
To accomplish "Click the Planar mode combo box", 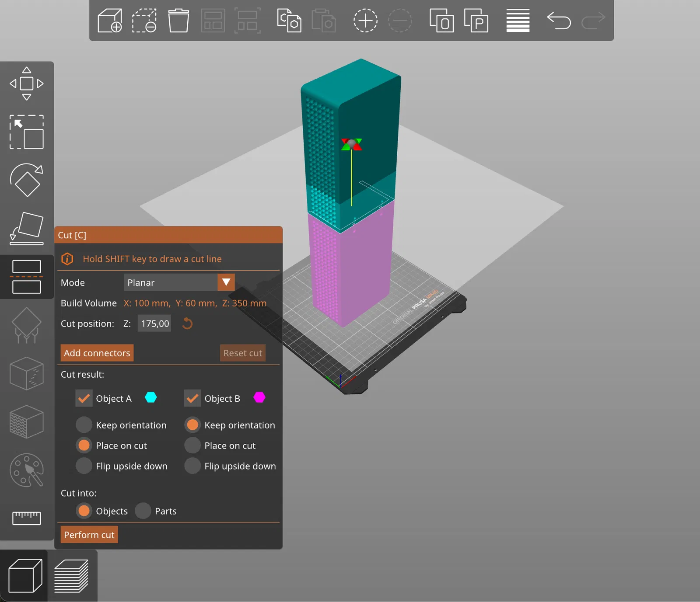I will [x=179, y=282].
